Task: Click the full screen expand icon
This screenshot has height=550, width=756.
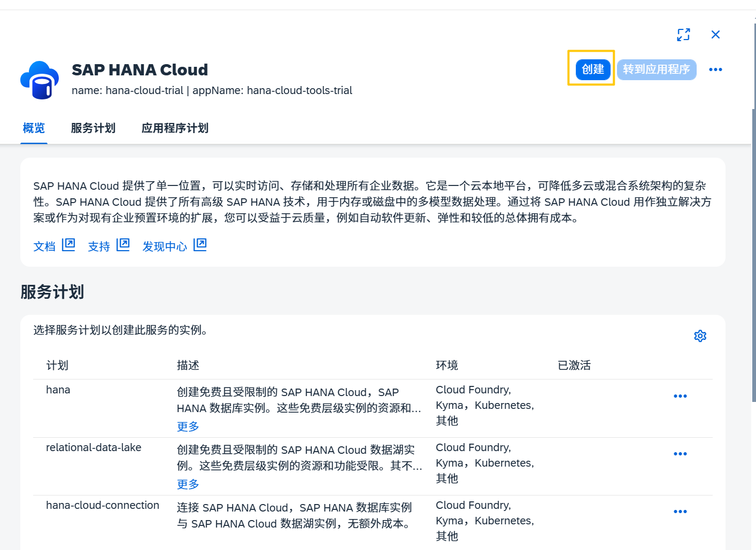Action: [683, 35]
